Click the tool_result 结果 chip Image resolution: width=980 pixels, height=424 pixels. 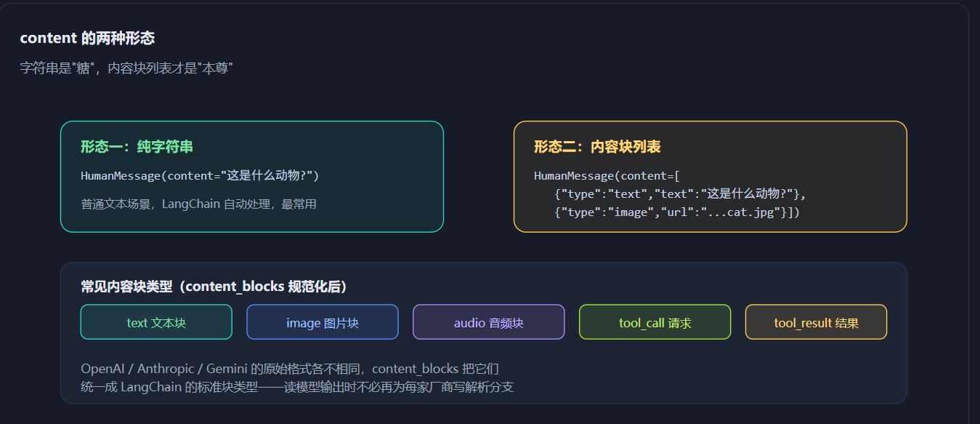(x=817, y=322)
